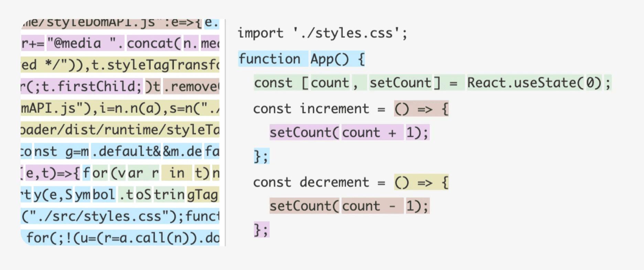Click the arrow function after increment
Viewport: 644px width, 270px height.
[421, 109]
